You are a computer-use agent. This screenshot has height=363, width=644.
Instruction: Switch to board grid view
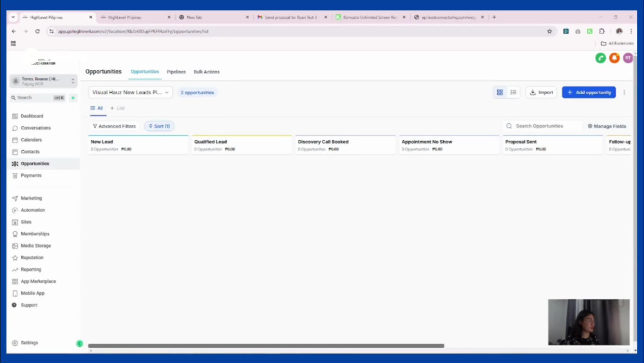click(500, 92)
